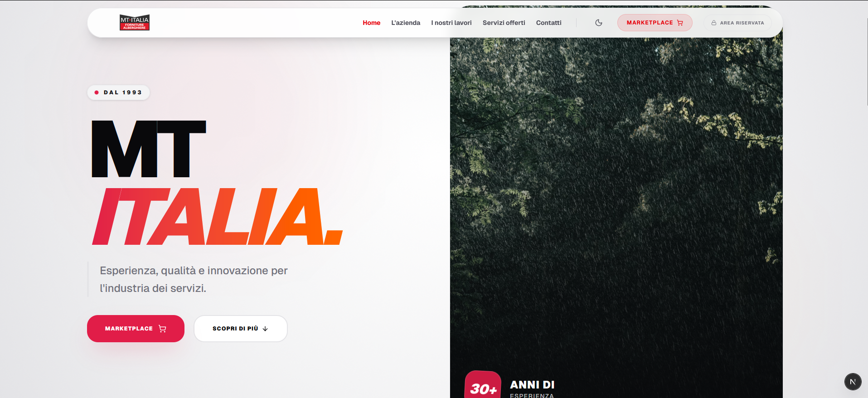Click the DAL 1993 badge
The image size is (868, 398).
point(118,92)
